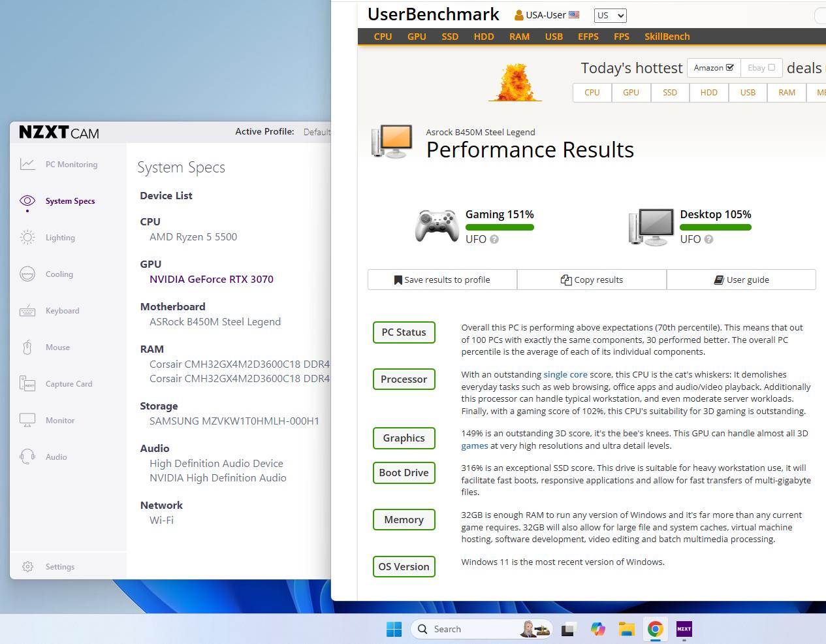Click Save results to profile
The width and height of the screenshot is (826, 644).
click(442, 280)
